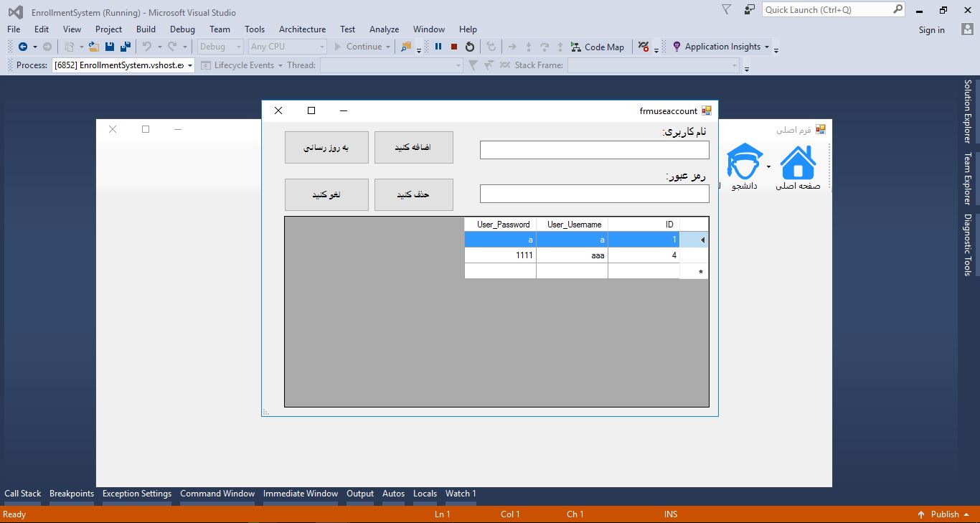Click the رمز عبور password input field
The width and height of the screenshot is (980, 523).
pyautogui.click(x=593, y=193)
